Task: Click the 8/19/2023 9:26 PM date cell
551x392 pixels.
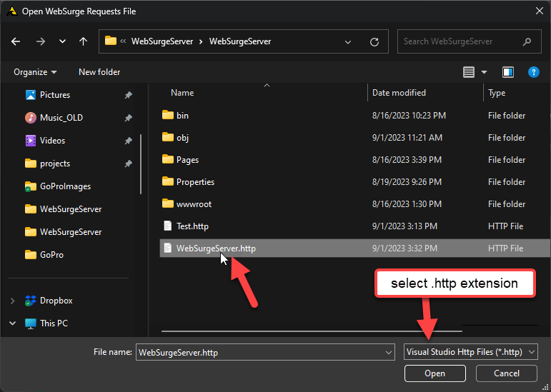Action: pyautogui.click(x=407, y=182)
